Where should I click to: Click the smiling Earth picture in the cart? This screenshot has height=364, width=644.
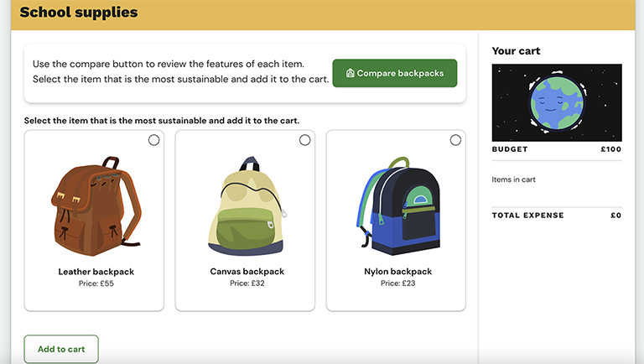tap(557, 102)
